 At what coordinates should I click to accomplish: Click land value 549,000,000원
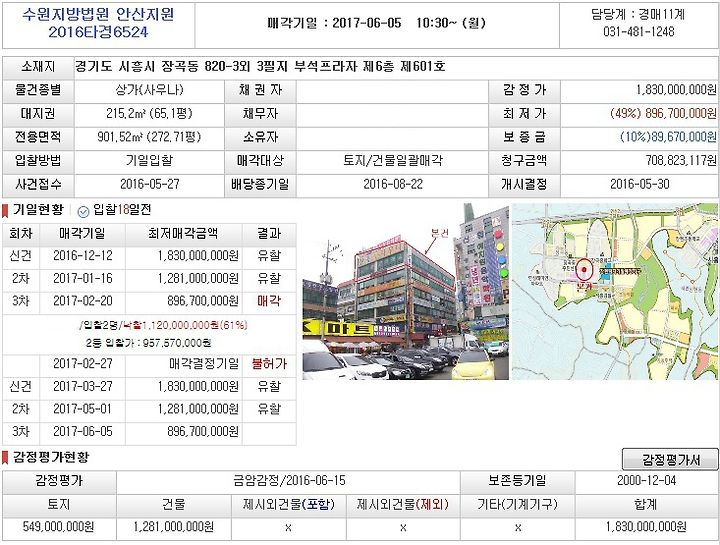pyautogui.click(x=58, y=527)
